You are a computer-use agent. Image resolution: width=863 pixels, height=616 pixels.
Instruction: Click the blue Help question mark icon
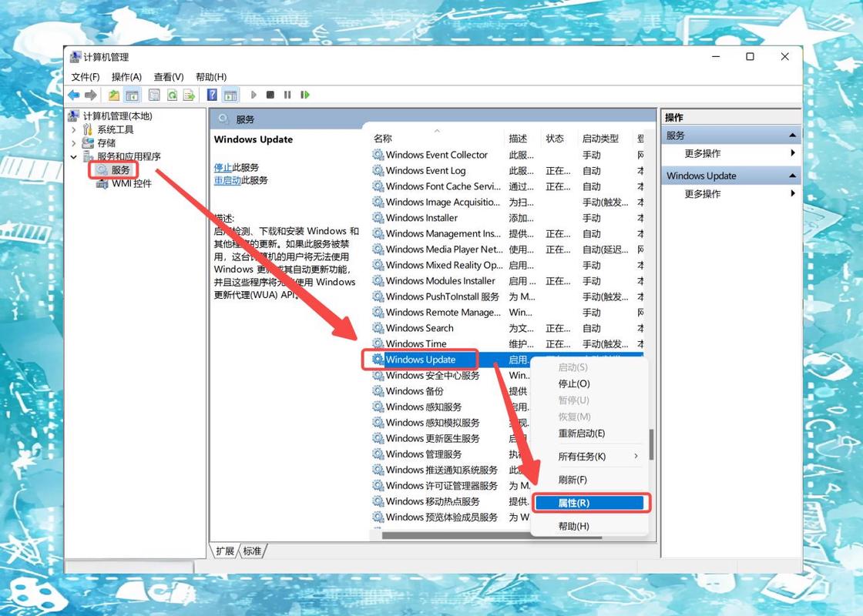[212, 95]
